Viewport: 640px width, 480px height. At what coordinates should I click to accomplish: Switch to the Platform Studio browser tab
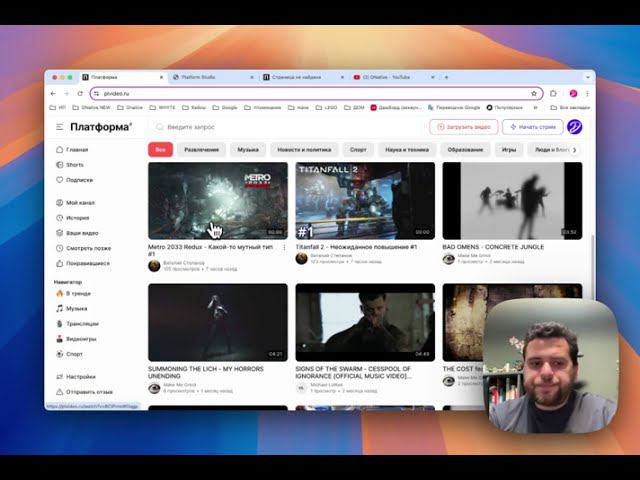point(213,77)
